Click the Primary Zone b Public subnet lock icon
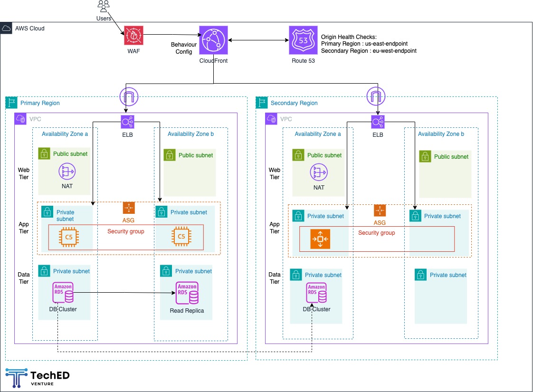The width and height of the screenshot is (533, 392). coord(170,155)
